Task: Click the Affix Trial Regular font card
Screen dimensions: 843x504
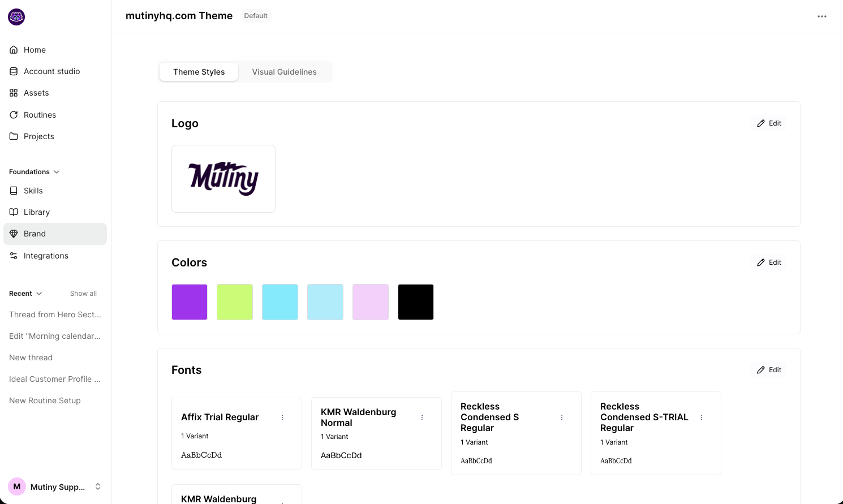Action: pyautogui.click(x=236, y=433)
